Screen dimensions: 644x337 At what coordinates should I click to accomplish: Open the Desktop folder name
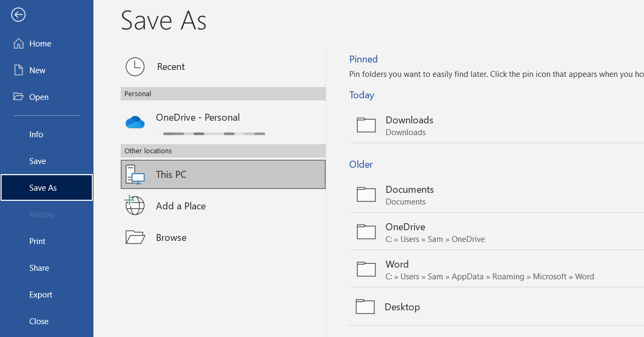point(402,307)
